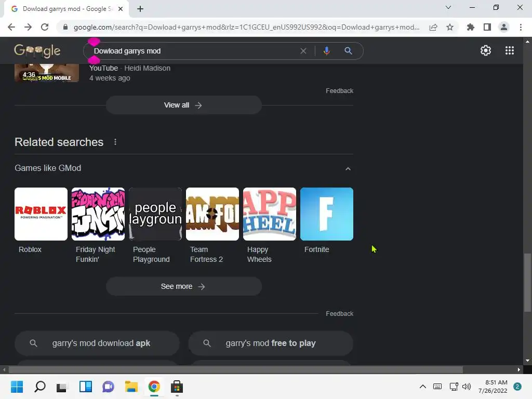The image size is (532, 399).
Task: Open File Explorer from taskbar
Action: click(131, 387)
